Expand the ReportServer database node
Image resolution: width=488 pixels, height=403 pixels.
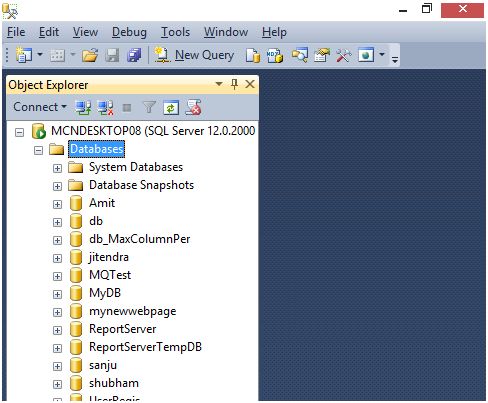57,330
